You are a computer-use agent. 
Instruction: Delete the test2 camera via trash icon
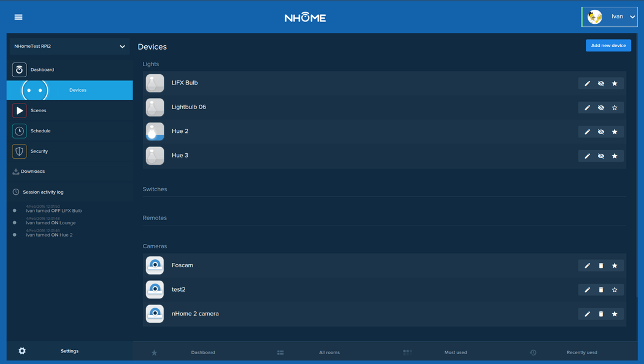coord(601,290)
